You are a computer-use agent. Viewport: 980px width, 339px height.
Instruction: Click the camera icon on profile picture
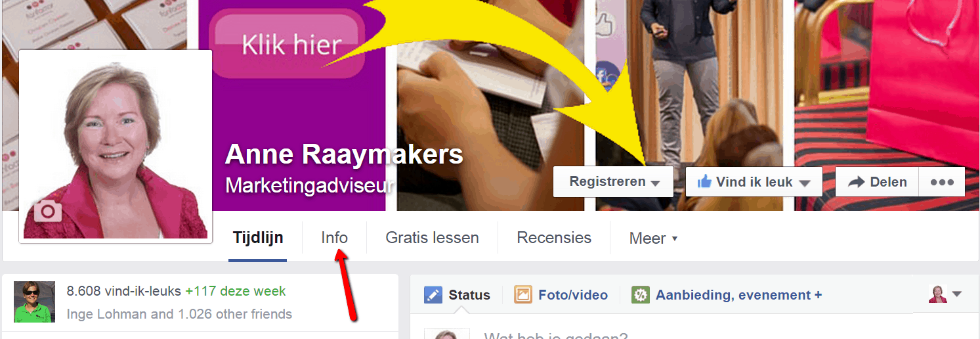(x=47, y=212)
